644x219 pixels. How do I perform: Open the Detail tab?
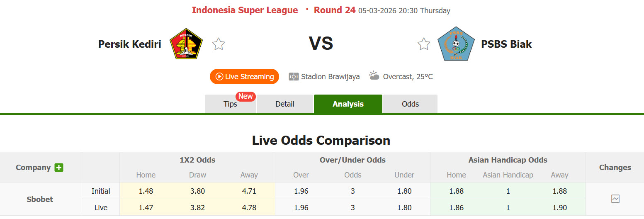click(x=285, y=104)
